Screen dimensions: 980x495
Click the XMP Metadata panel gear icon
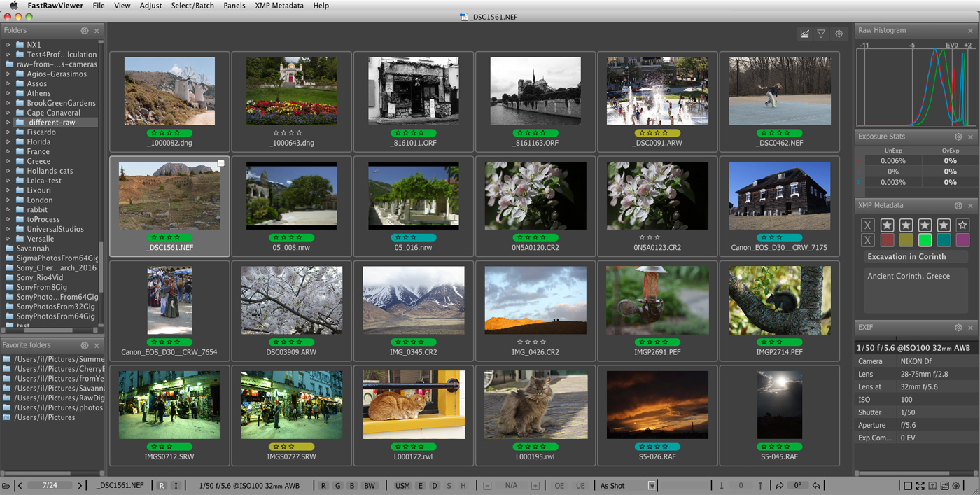958,205
